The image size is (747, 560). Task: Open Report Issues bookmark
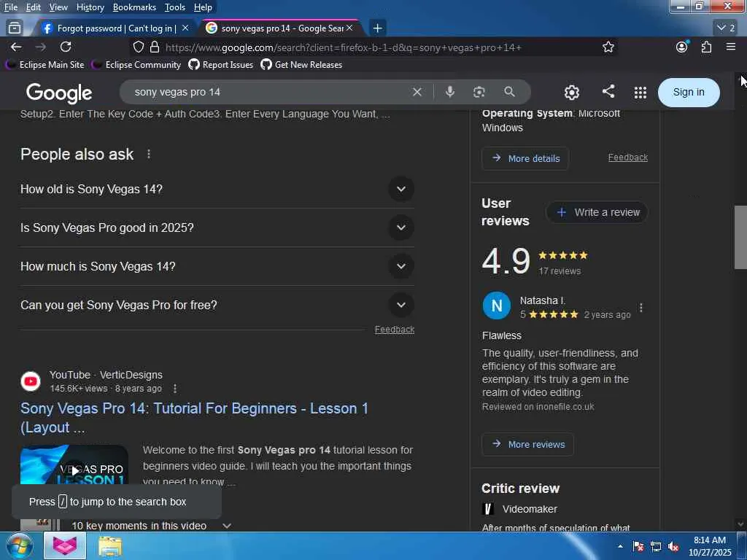coord(221,65)
